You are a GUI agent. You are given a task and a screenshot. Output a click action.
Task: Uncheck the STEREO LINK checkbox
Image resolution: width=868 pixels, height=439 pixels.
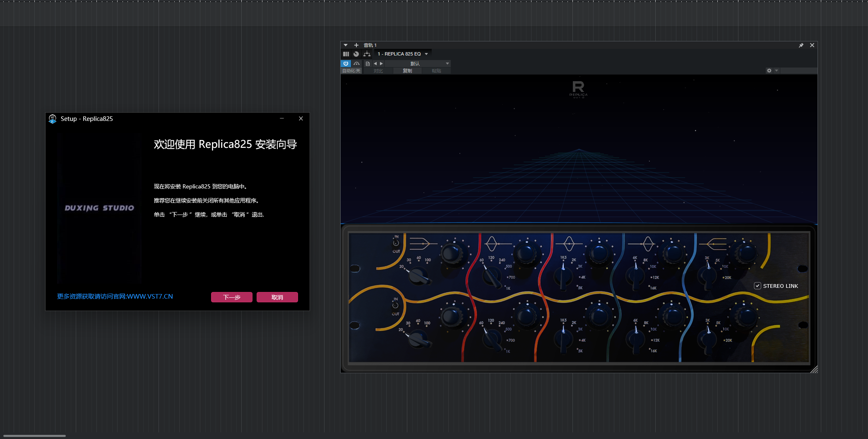tap(757, 286)
